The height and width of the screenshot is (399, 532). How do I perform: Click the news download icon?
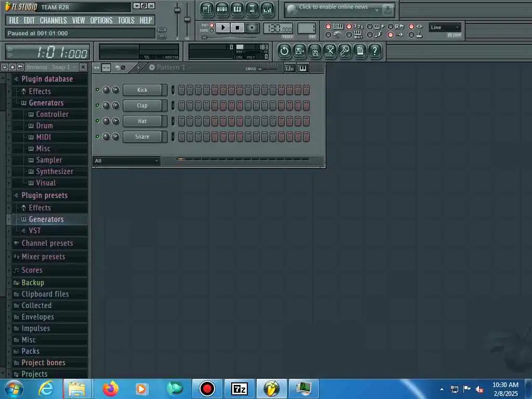(388, 10)
